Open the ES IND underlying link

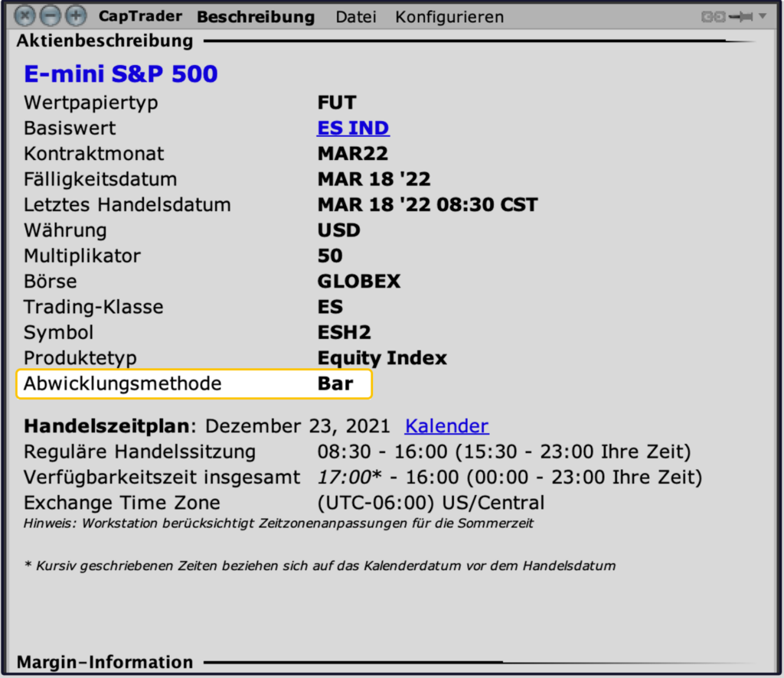pos(353,129)
